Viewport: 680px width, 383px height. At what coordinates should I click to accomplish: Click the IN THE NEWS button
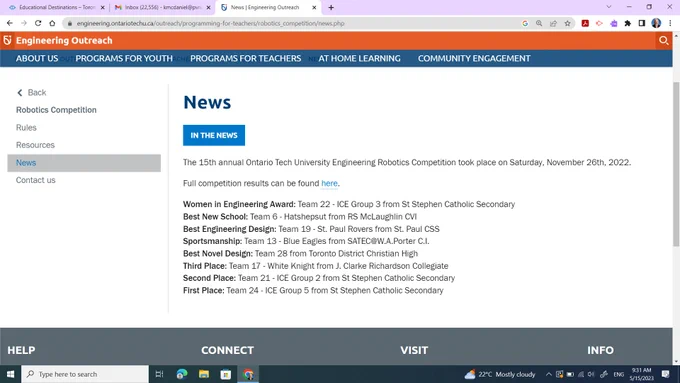click(x=214, y=135)
